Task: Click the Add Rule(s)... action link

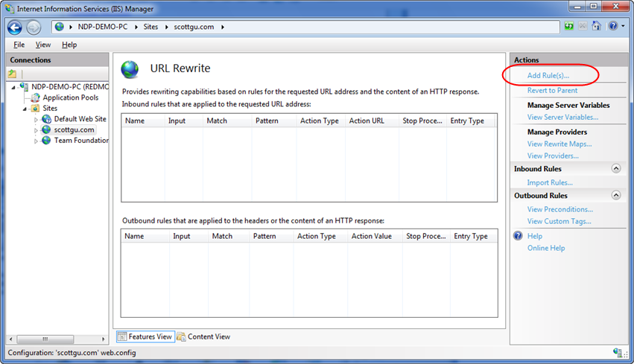Action: point(548,75)
